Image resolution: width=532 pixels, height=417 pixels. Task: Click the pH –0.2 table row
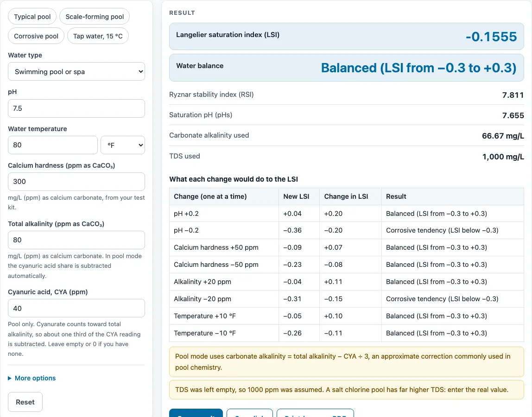click(x=347, y=230)
